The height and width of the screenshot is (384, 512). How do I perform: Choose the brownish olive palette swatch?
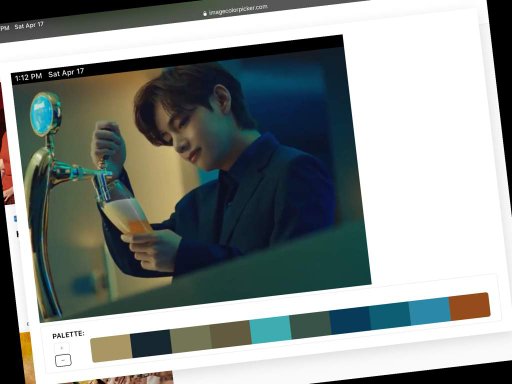tap(231, 334)
